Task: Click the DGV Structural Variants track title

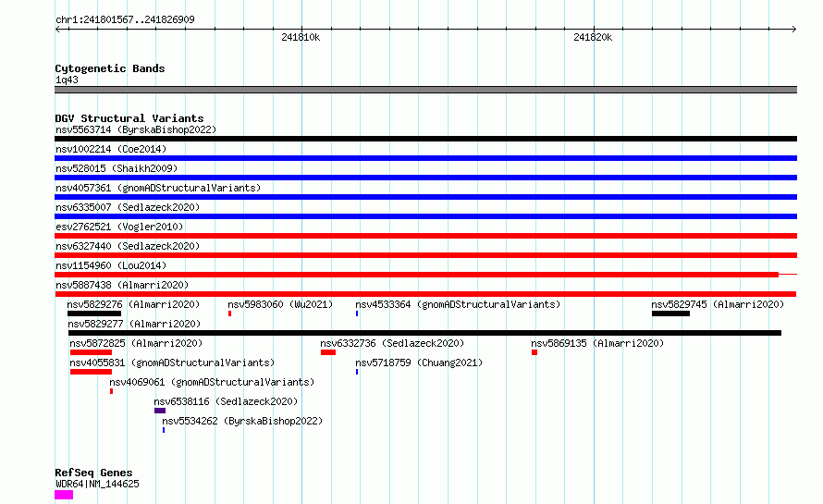Action: 129,118
